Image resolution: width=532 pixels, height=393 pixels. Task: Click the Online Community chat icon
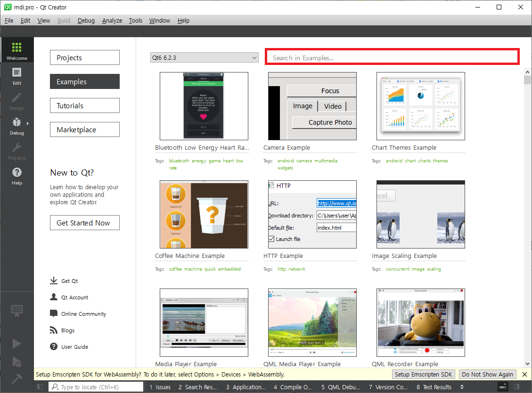pos(54,313)
